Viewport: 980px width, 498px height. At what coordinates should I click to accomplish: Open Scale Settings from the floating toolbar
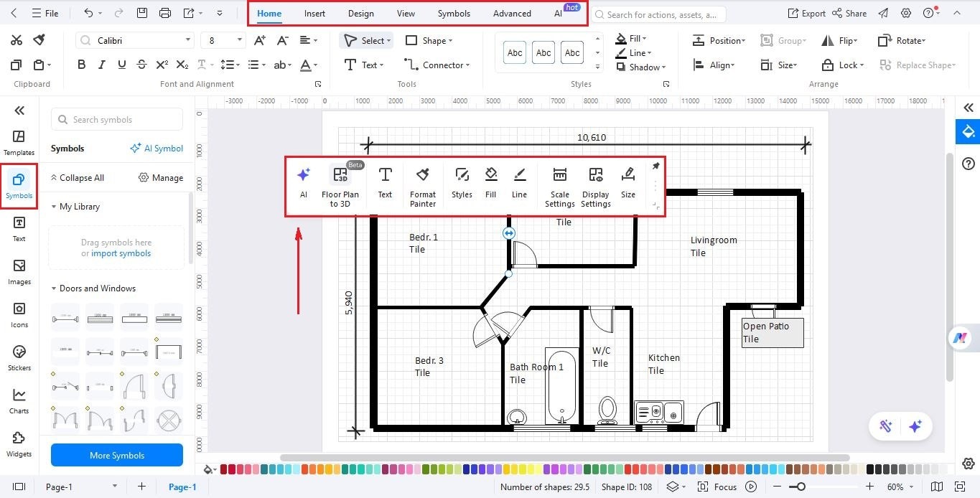pos(559,185)
